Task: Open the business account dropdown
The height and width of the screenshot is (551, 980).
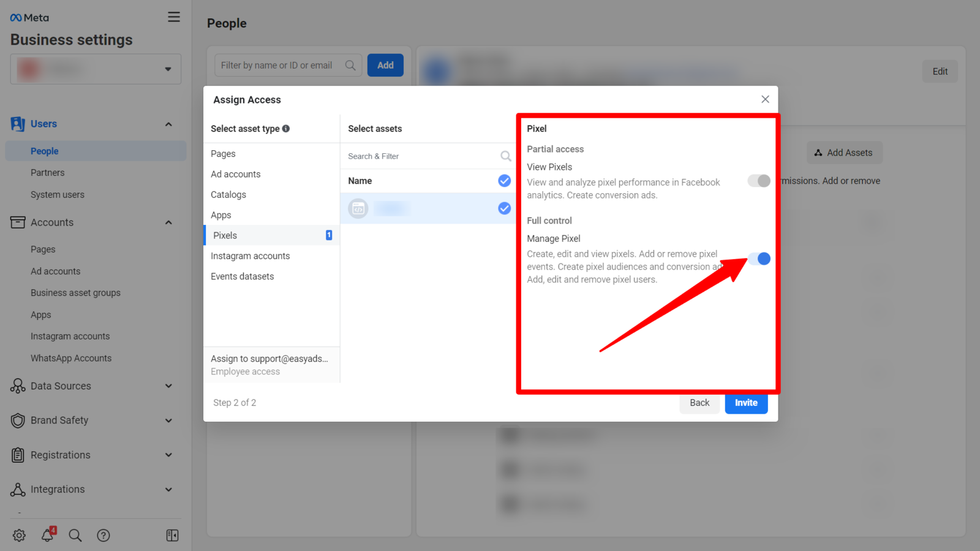Action: coord(96,69)
